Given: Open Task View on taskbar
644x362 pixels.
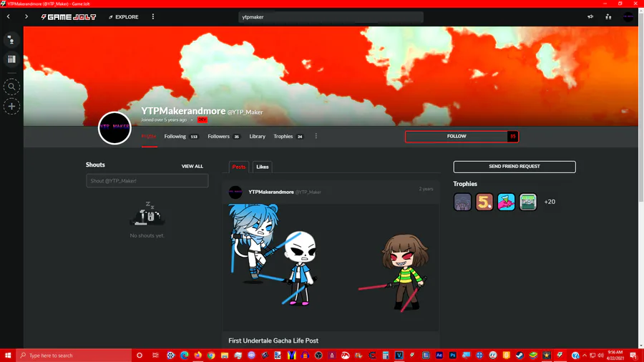Looking at the screenshot, I should (x=155, y=356).
